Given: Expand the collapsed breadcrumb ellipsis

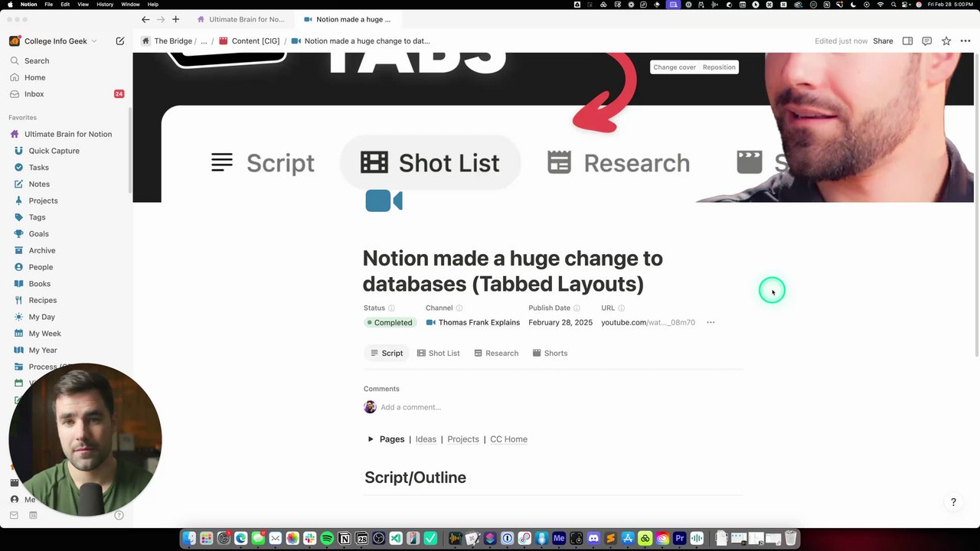Looking at the screenshot, I should [x=204, y=41].
